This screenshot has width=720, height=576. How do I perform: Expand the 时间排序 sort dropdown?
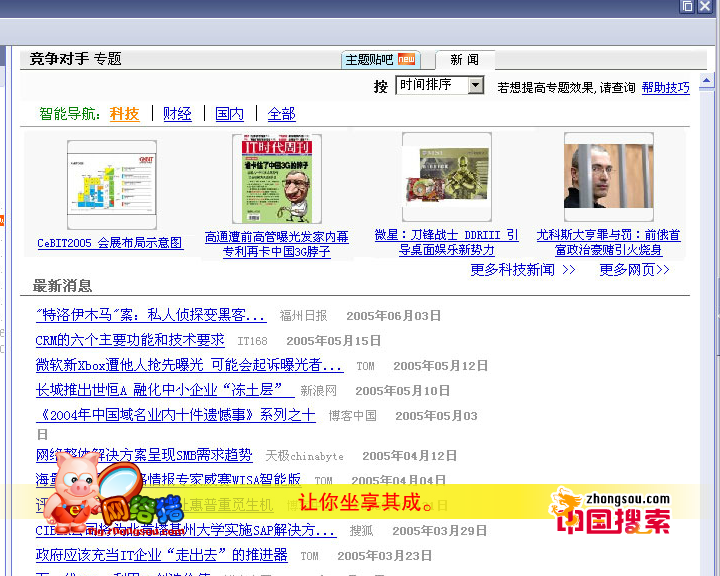(x=476, y=85)
